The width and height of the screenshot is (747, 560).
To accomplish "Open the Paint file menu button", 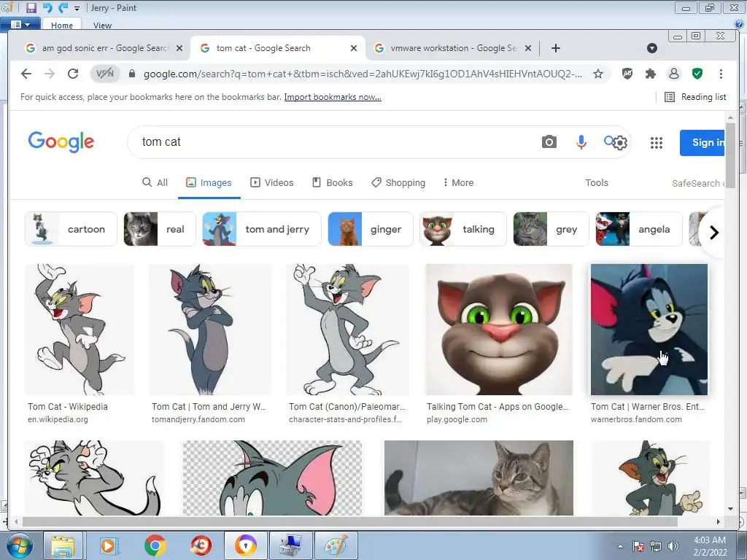I will pos(20,24).
